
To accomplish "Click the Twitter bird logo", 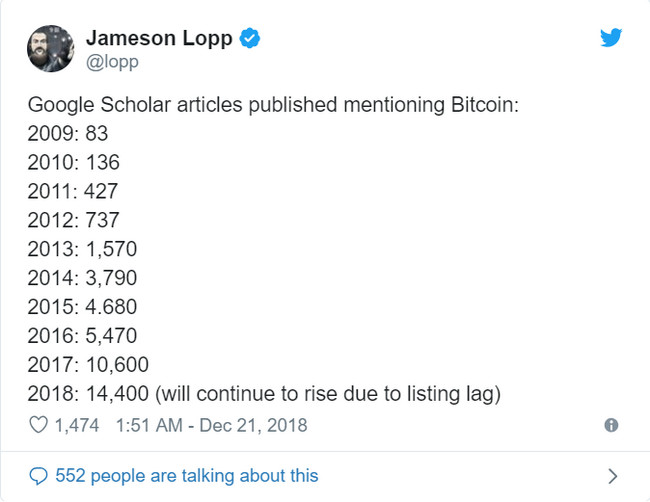I will pyautogui.click(x=611, y=37).
